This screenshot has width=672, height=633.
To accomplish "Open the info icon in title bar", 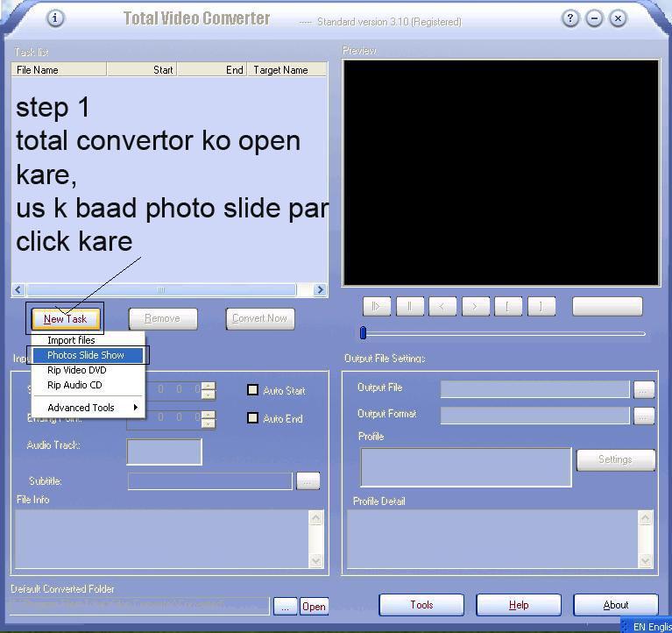I will click(x=55, y=18).
